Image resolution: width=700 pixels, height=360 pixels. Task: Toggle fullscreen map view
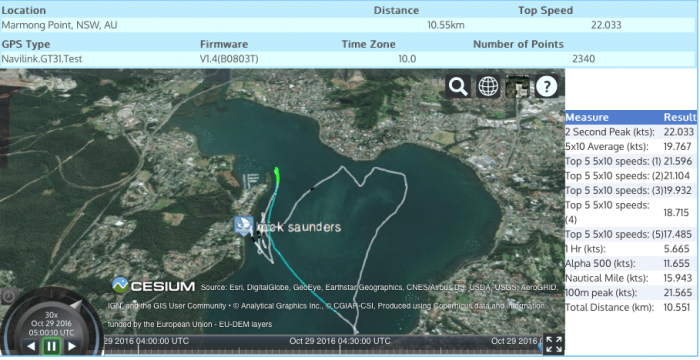tap(554, 344)
